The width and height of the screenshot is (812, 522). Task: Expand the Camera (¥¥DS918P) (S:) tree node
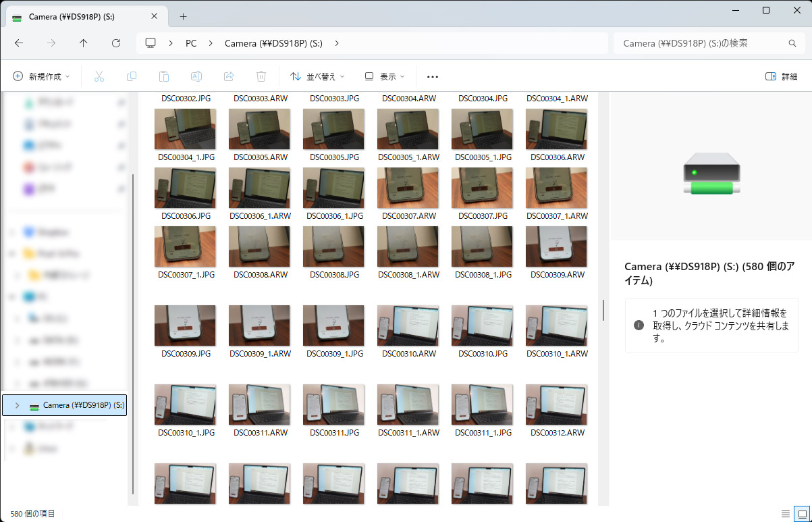(17, 405)
